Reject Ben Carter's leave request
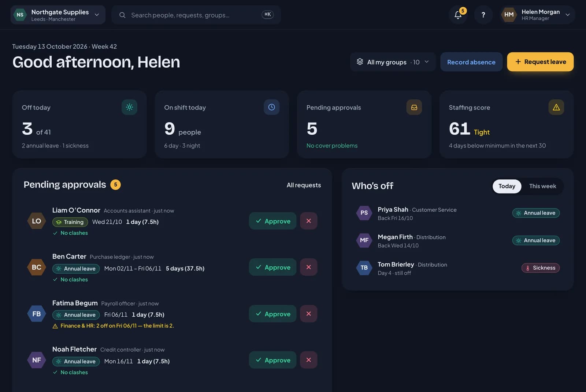Screen dimensions: 586x392 click(308, 267)
